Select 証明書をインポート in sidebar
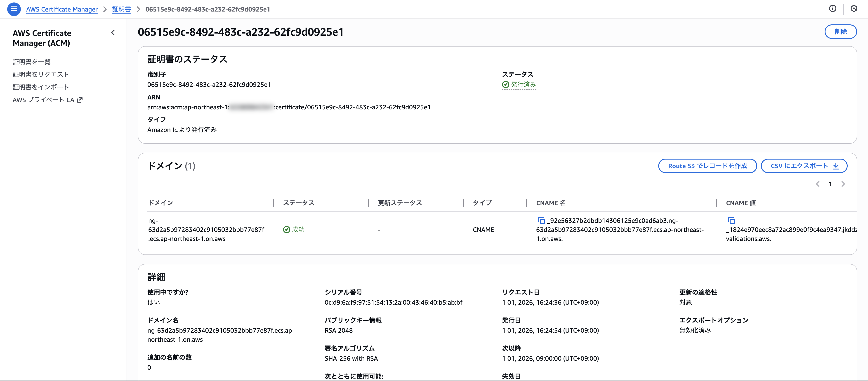Image resolution: width=868 pixels, height=381 pixels. click(x=41, y=87)
